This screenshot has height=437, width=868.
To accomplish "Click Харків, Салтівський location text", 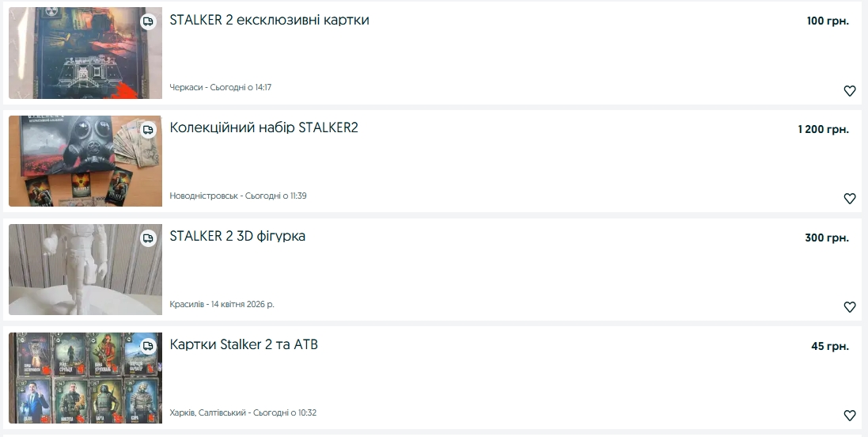I will (209, 412).
